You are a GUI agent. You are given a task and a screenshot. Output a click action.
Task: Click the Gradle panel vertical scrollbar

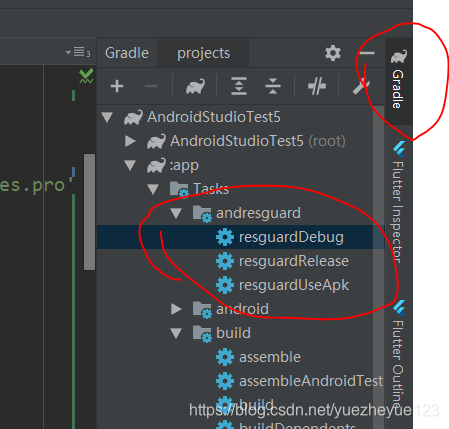tap(379, 267)
